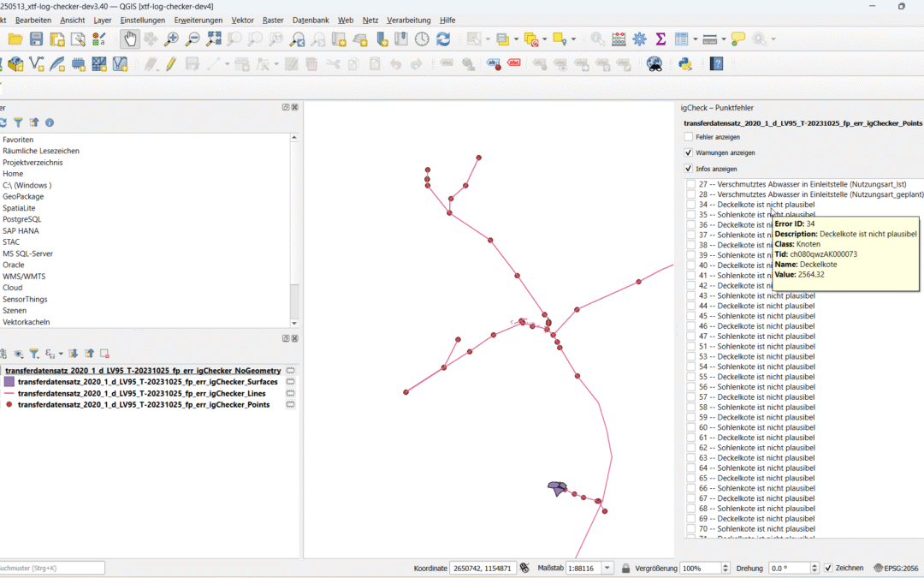Click the Koordinate input field
The image size is (924, 578).
click(482, 568)
